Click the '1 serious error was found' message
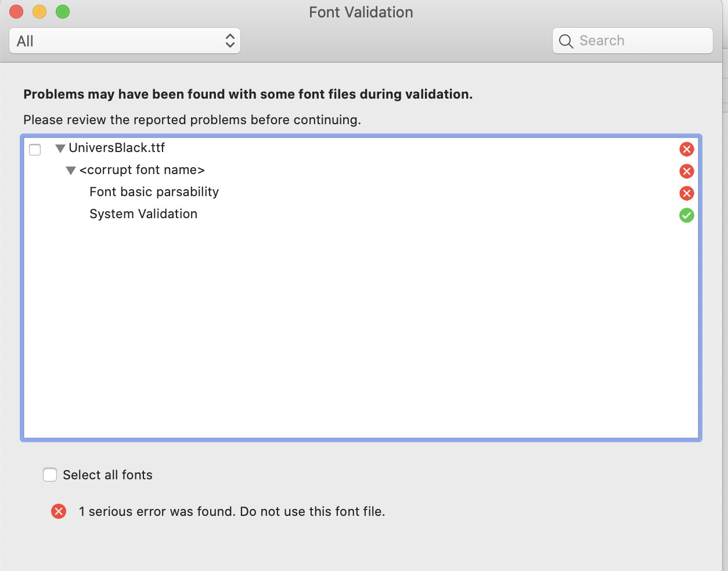Image resolution: width=728 pixels, height=571 pixels. (232, 511)
